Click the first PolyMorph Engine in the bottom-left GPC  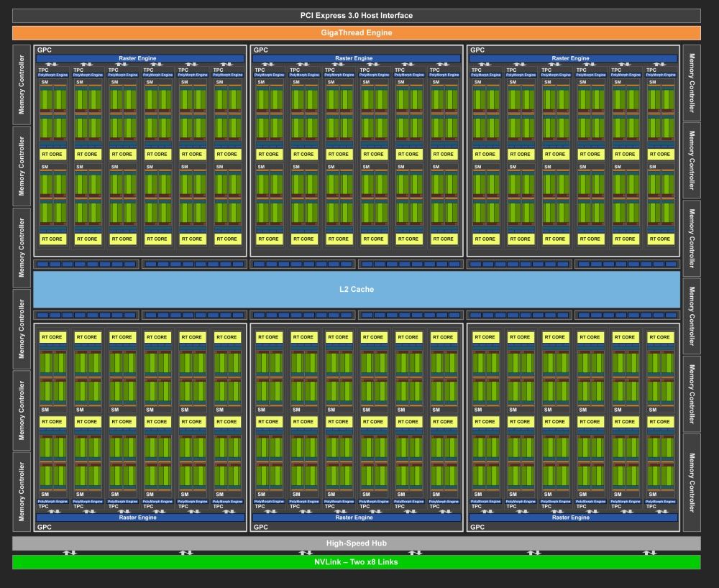coord(52,501)
